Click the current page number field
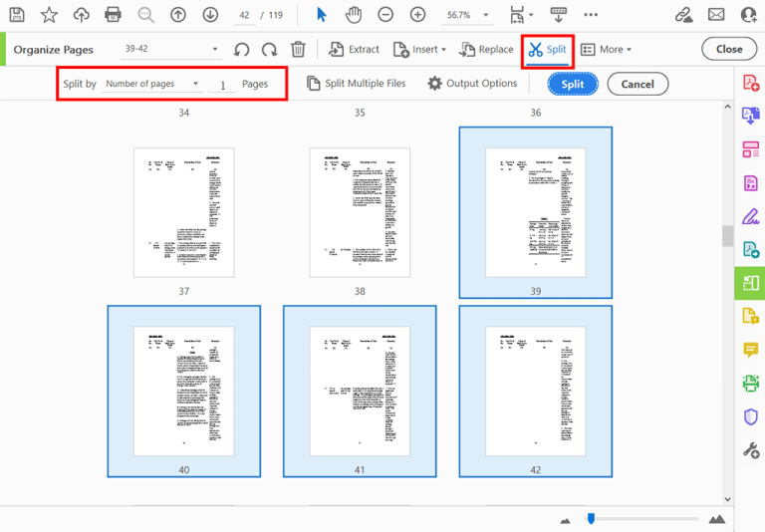Viewport: 765px width, 532px height. (244, 15)
